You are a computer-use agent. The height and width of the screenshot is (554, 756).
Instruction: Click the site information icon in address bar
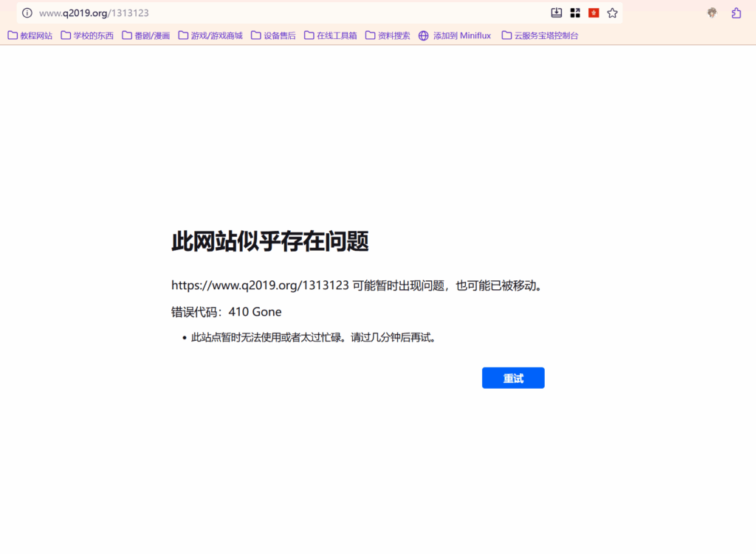(27, 13)
